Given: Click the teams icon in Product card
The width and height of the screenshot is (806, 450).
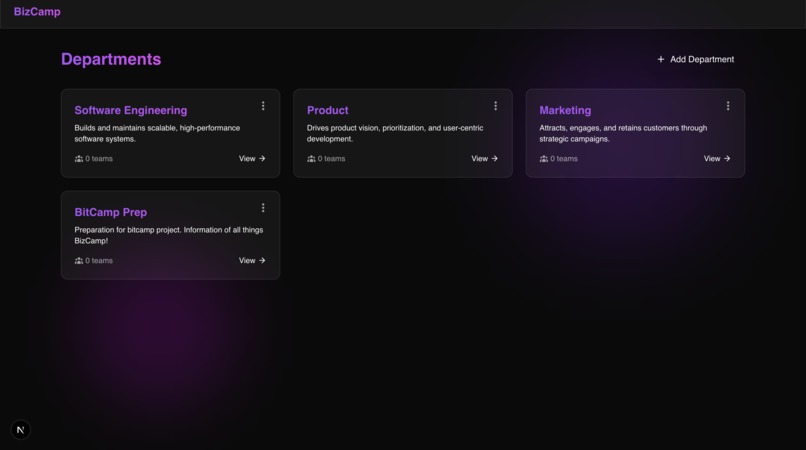Looking at the screenshot, I should pyautogui.click(x=311, y=158).
